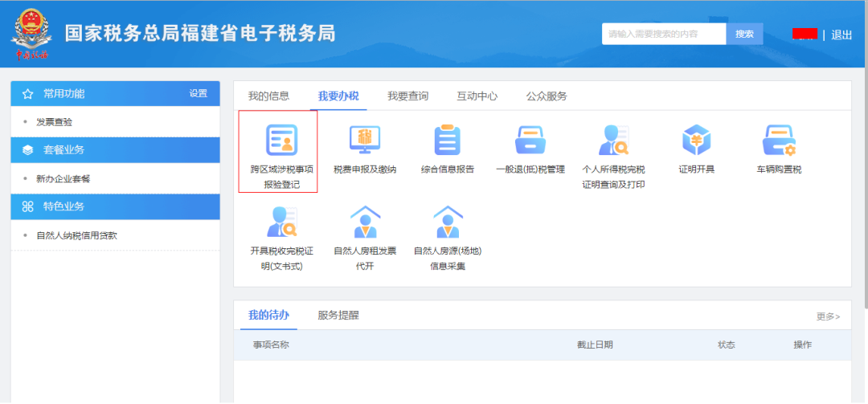Viewport: 868px width, 404px height.
Task: Open 开具税收完税证明(文书式) icon
Action: (x=282, y=222)
